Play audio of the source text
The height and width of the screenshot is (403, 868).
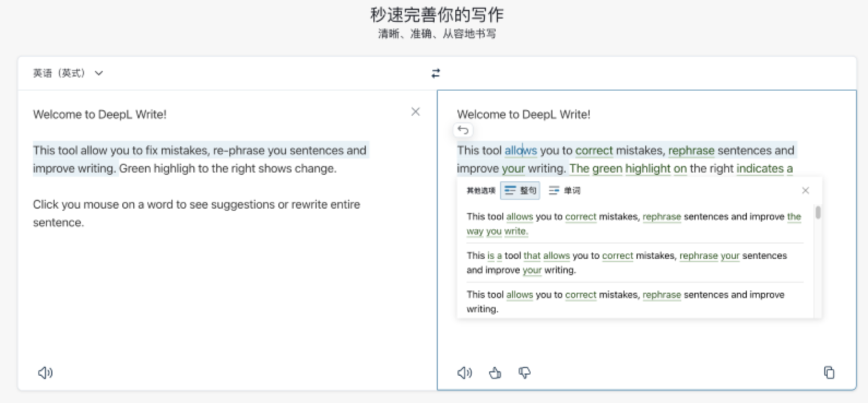[45, 373]
